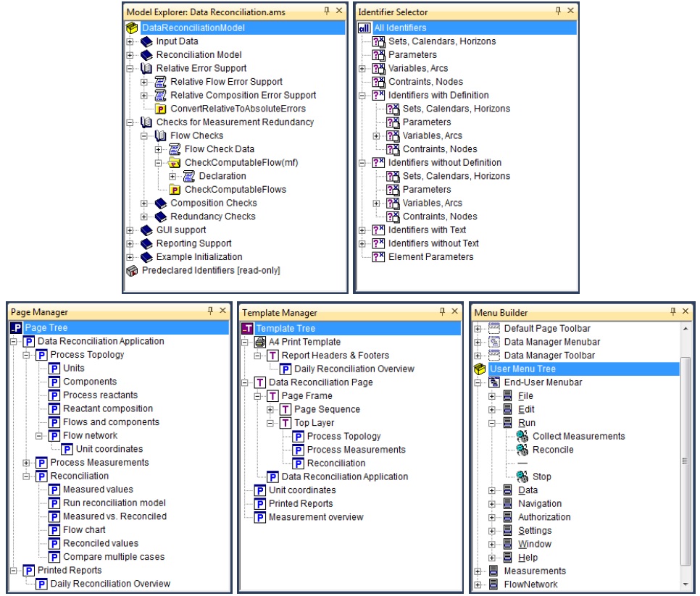Image resolution: width=700 pixels, height=596 pixels.
Task: Click the Collect Measurements gear icon
Action: [522, 436]
